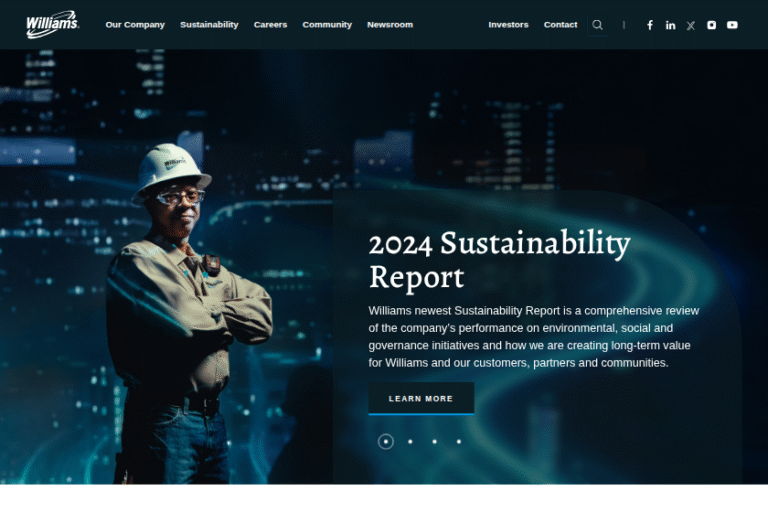
Task: Select the first active carousel slide indicator
Action: [385, 441]
